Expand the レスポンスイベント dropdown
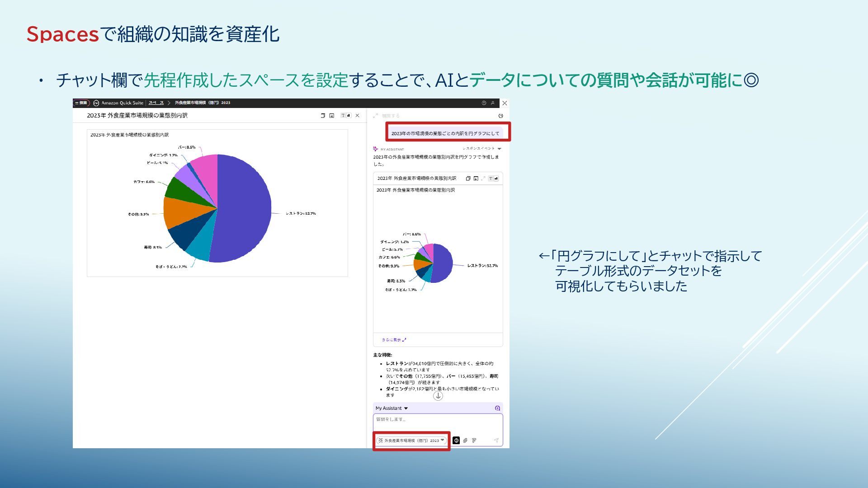This screenshot has width=868, height=488. (499, 149)
